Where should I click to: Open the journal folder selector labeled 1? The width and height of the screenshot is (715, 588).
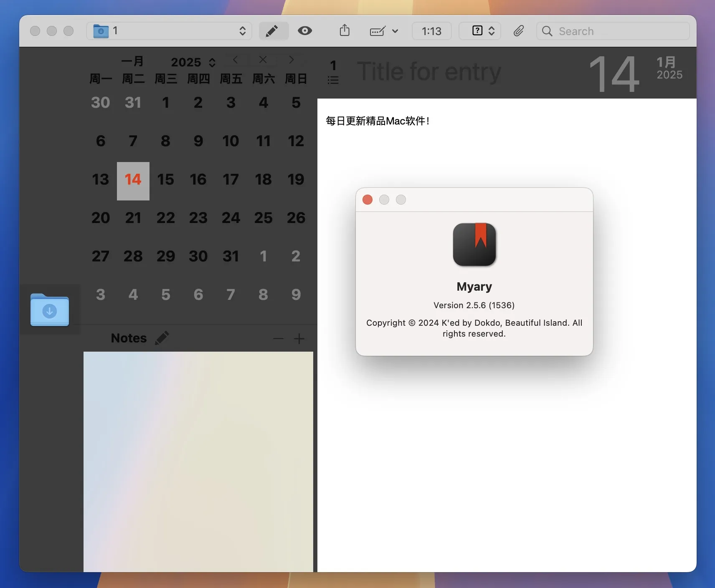[169, 31]
